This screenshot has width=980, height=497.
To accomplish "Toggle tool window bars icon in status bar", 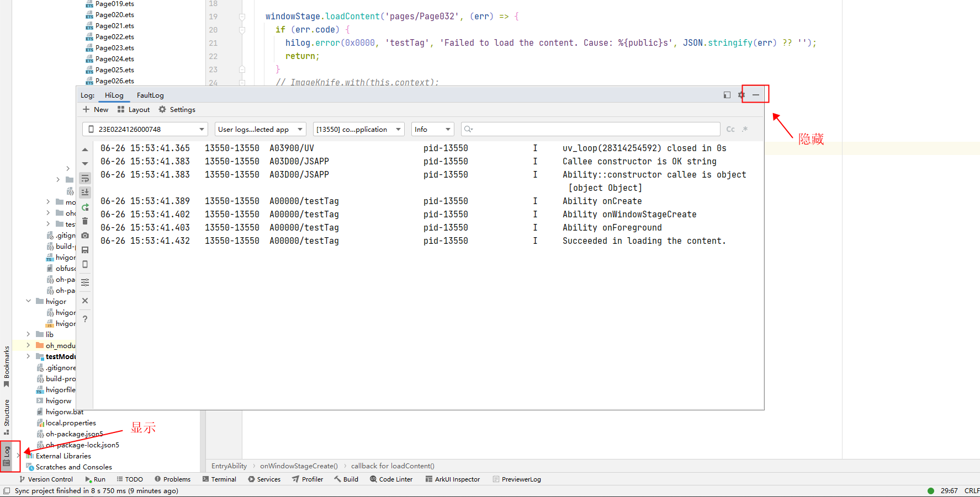I will 7,491.
